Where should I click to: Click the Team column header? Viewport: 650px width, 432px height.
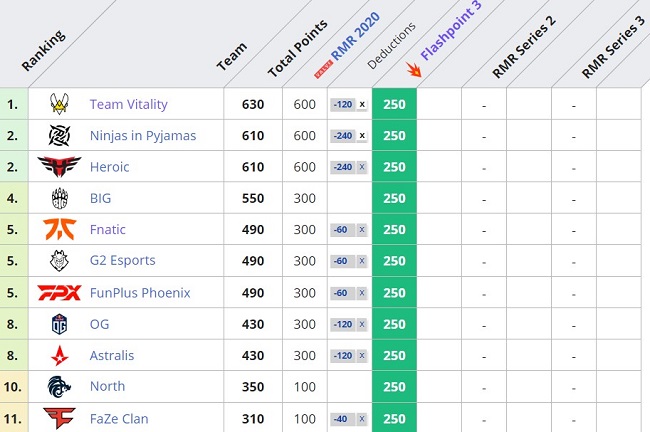click(x=232, y=56)
